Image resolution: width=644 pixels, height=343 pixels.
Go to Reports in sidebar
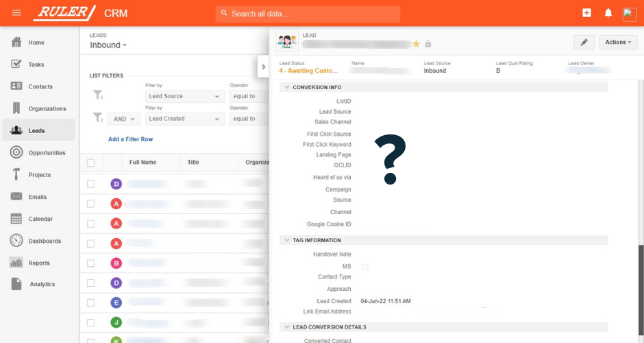point(38,263)
